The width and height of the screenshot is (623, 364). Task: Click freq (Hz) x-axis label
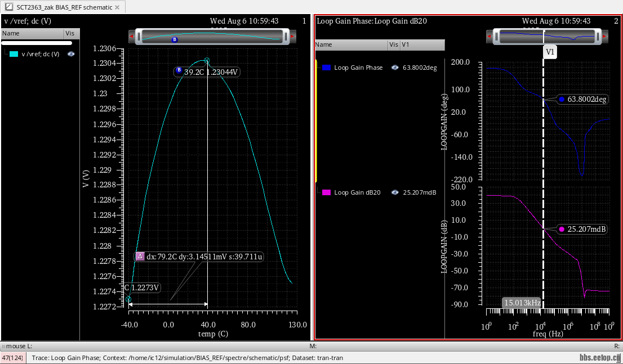coord(548,334)
